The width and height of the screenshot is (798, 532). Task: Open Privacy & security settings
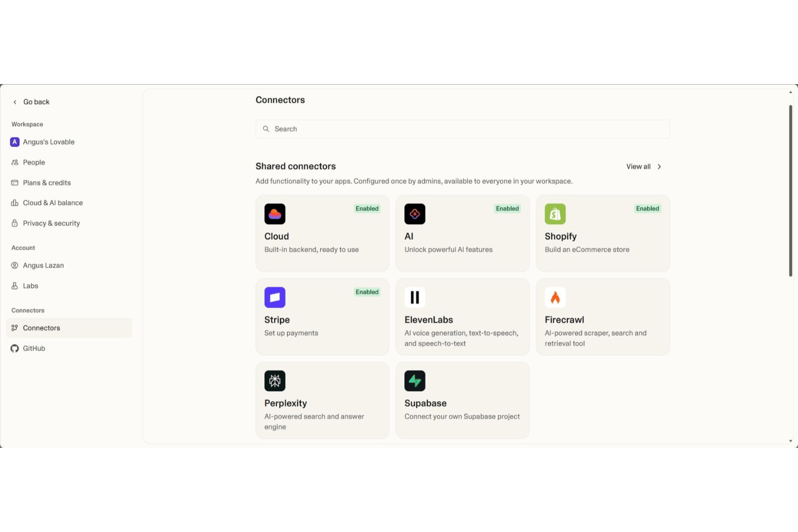(x=69, y=223)
